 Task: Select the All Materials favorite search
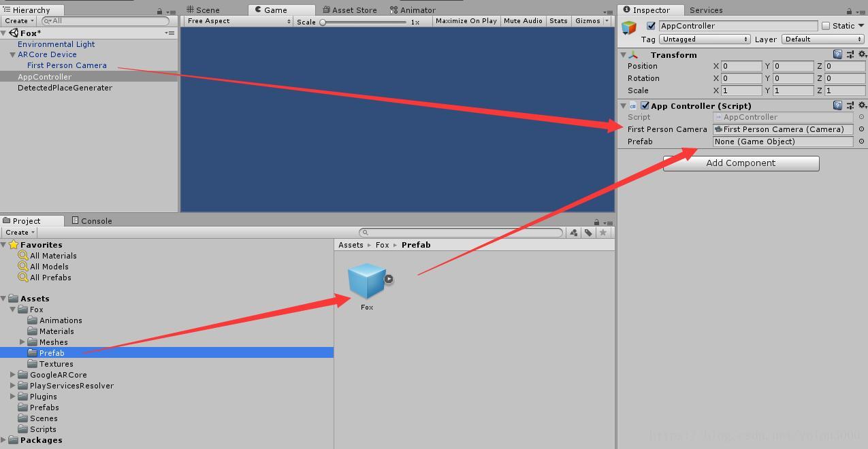coord(53,256)
